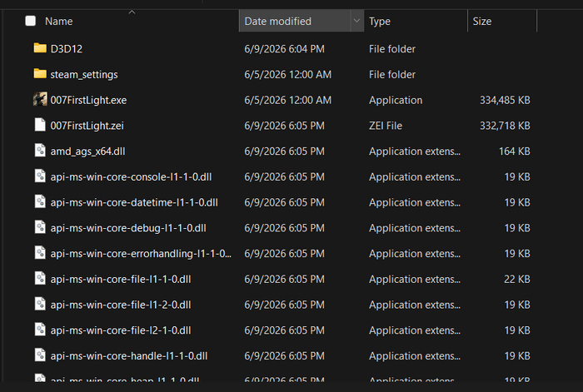583x392 pixels.
Task: Click the api-ms-win-core-errorhandling dll file icon
Action: coord(40,253)
